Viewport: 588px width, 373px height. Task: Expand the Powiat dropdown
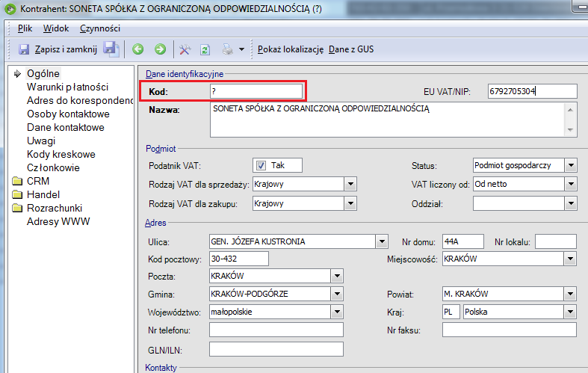[570, 294]
